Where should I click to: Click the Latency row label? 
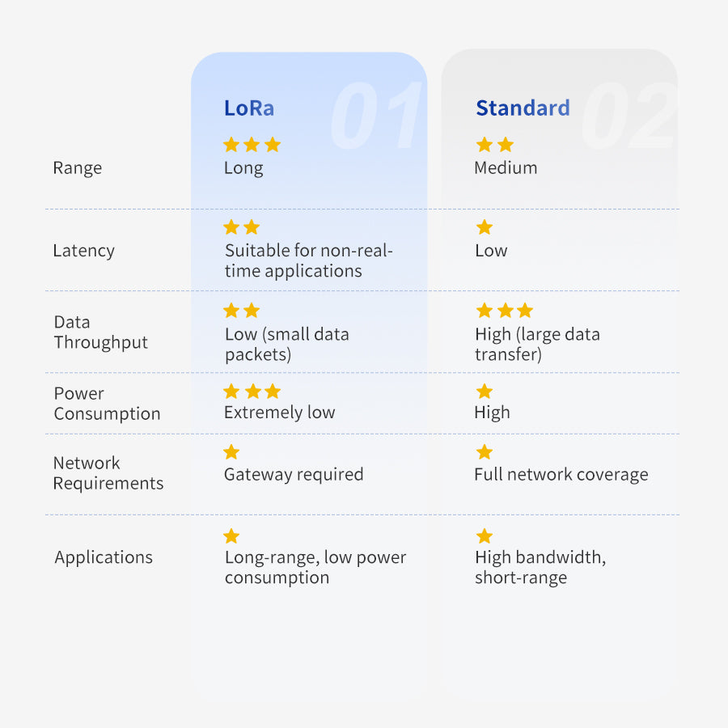pyautogui.click(x=84, y=251)
